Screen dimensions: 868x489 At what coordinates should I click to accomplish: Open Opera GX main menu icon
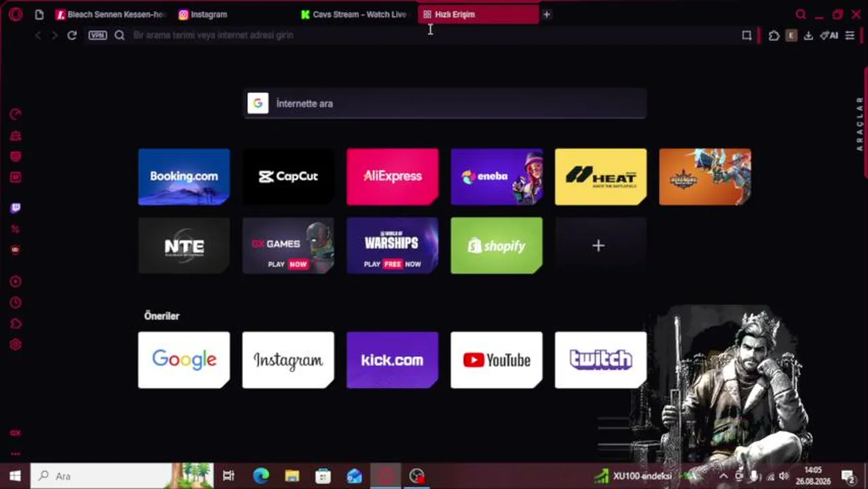point(15,14)
